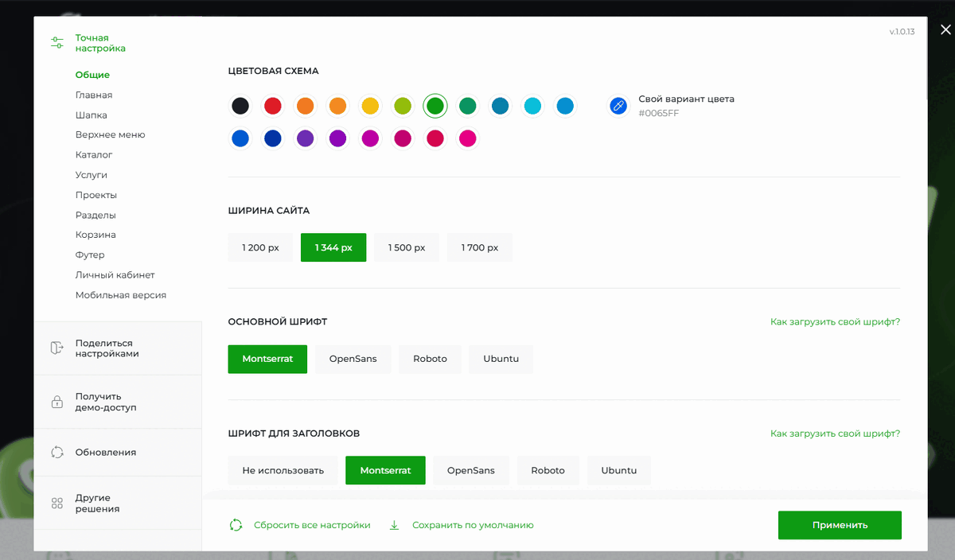Click the #0065FF hex value
955x560 pixels.
click(658, 114)
